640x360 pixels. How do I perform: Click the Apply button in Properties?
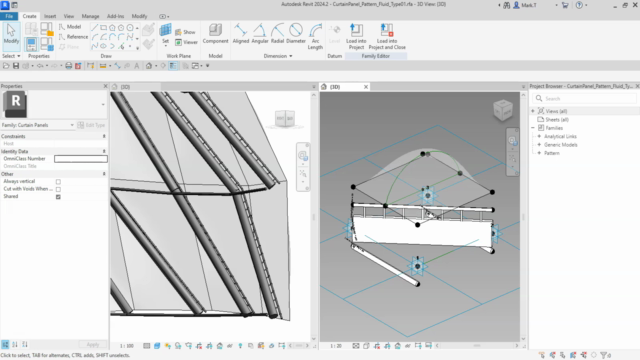pyautogui.click(x=93, y=344)
